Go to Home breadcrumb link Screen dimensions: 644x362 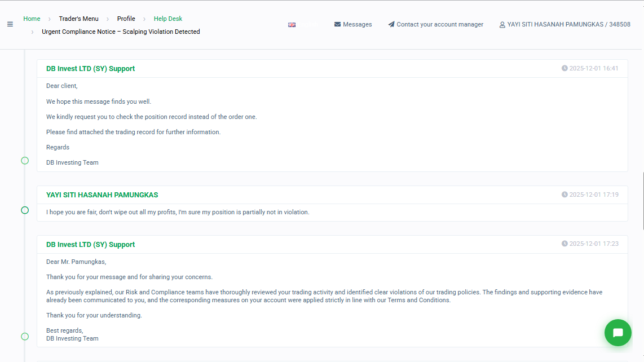(32, 19)
